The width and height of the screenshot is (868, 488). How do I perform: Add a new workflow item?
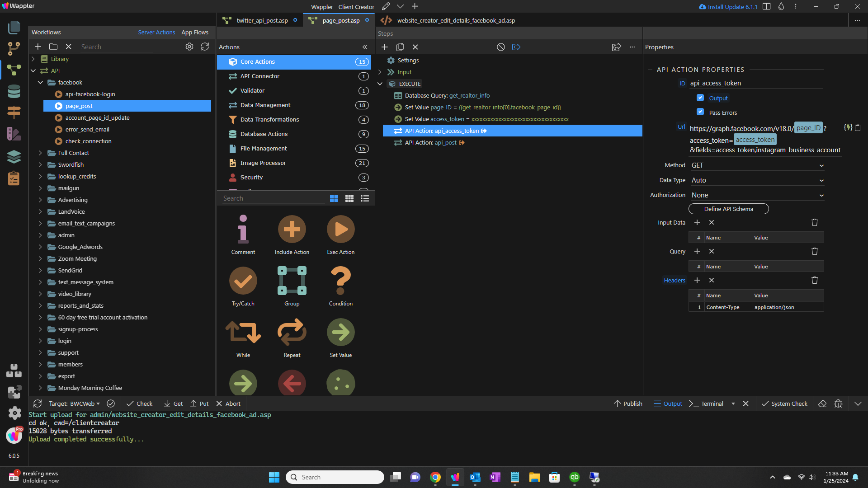38,47
